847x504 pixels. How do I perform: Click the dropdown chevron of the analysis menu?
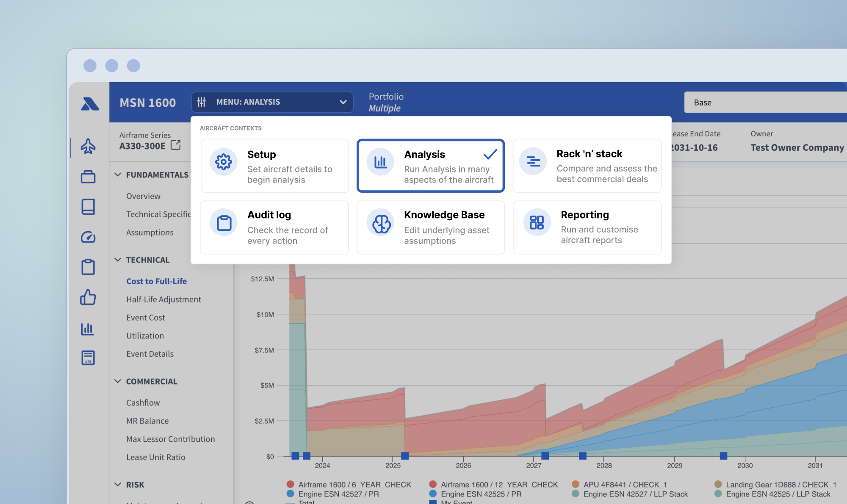[x=343, y=102]
